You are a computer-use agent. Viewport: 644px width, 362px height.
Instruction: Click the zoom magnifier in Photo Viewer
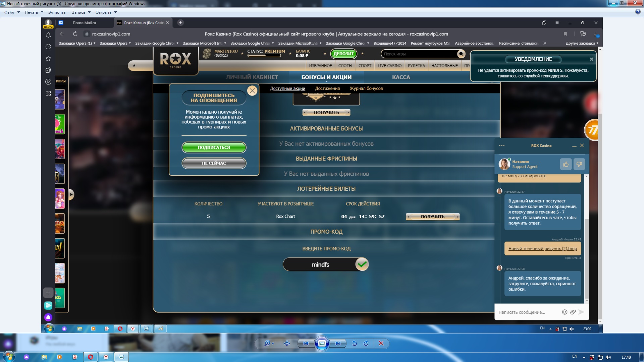coord(267,343)
